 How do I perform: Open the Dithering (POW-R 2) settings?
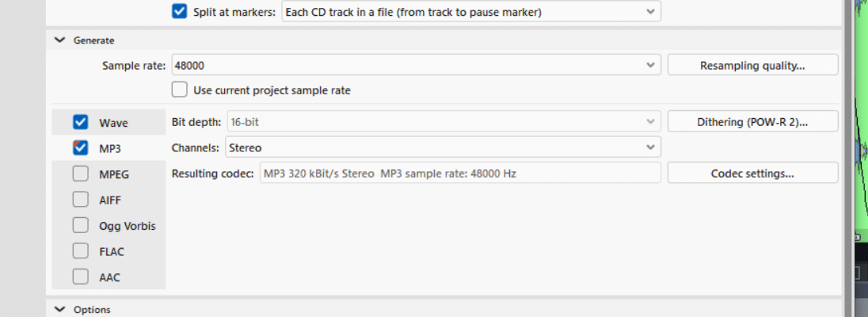pyautogui.click(x=752, y=122)
